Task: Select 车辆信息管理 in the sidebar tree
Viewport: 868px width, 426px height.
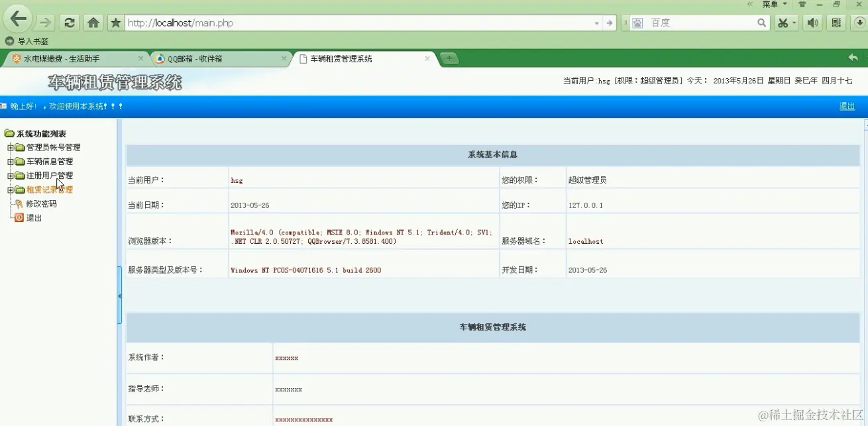Action: tap(50, 162)
